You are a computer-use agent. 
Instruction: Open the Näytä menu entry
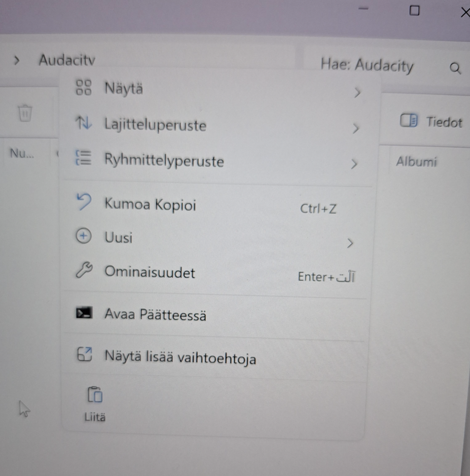219,89
